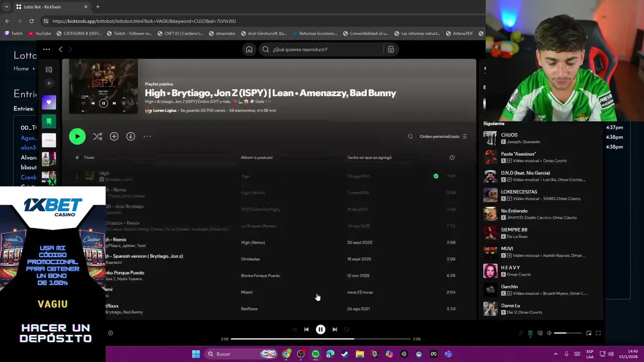644x362 pixels.
Task: Skip to previous track in player bar
Action: pyautogui.click(x=306, y=329)
